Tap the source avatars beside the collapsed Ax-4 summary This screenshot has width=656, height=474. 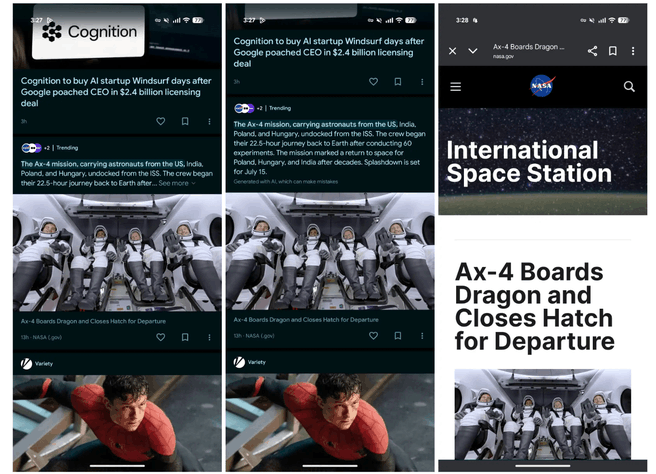[31, 148]
